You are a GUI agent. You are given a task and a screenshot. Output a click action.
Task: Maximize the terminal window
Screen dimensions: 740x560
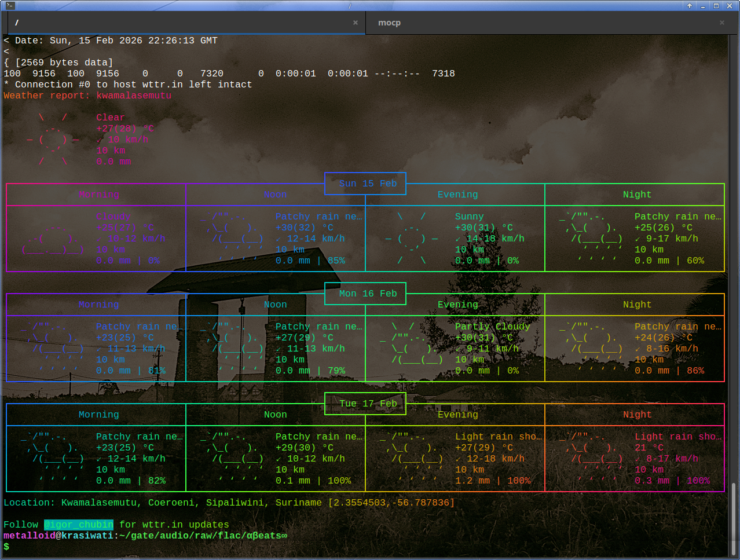716,6
